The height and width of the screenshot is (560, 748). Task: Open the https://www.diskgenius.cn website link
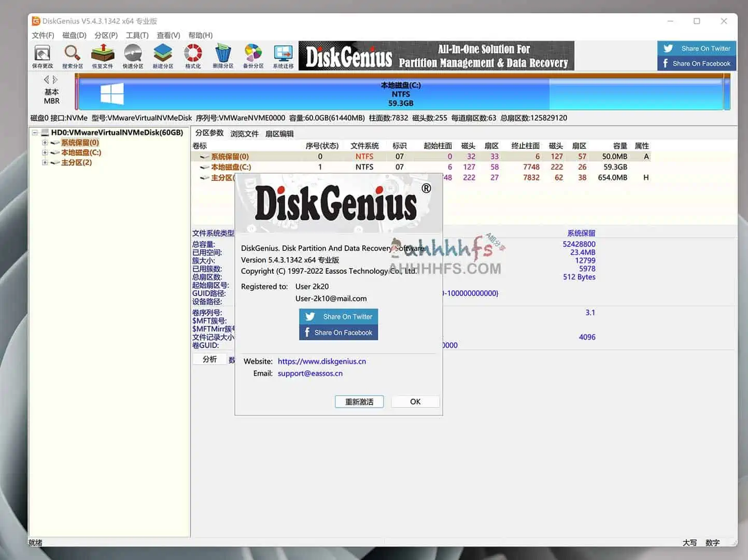tap(322, 361)
